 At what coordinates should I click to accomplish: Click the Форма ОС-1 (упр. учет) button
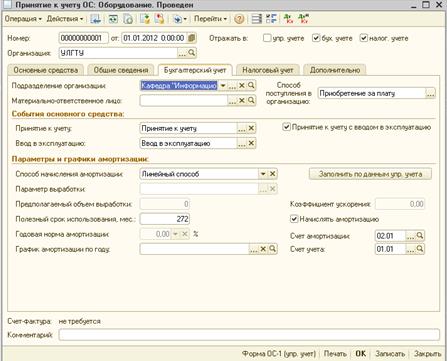(x=279, y=353)
